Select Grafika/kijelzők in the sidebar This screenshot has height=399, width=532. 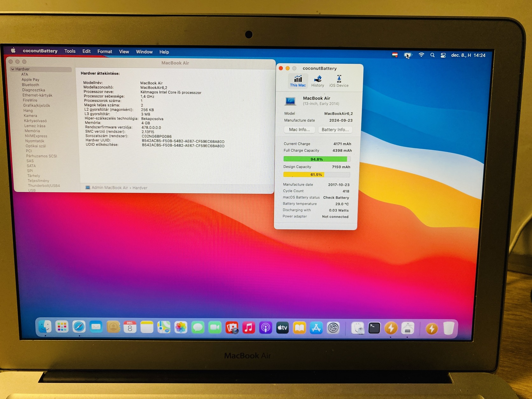pyautogui.click(x=37, y=105)
